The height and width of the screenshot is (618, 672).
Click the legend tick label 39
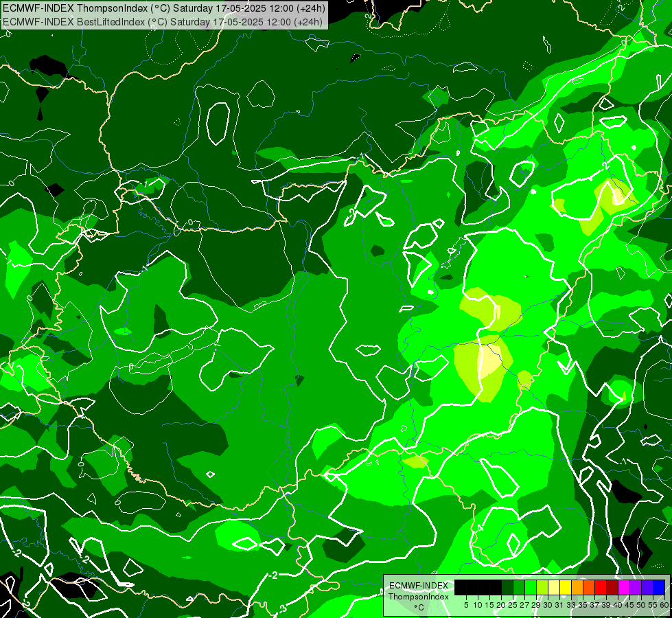coord(606,605)
